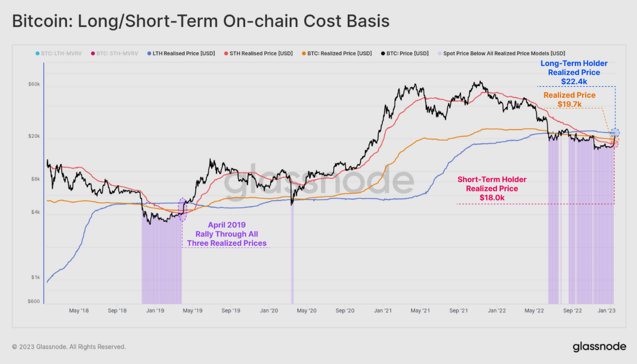Click the black BTC: Price legend dot
The height and width of the screenshot is (364, 637).
[383, 53]
